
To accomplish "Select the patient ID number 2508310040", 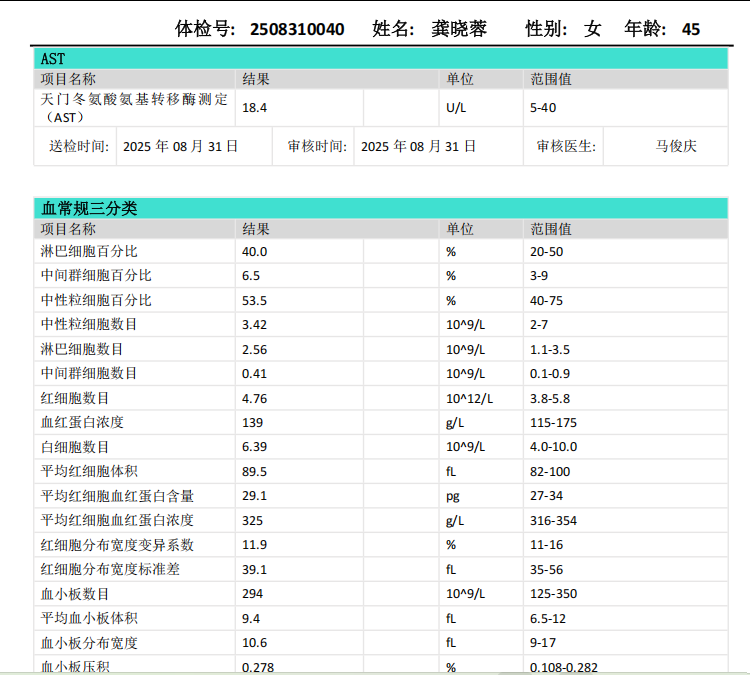I will click(x=297, y=29).
